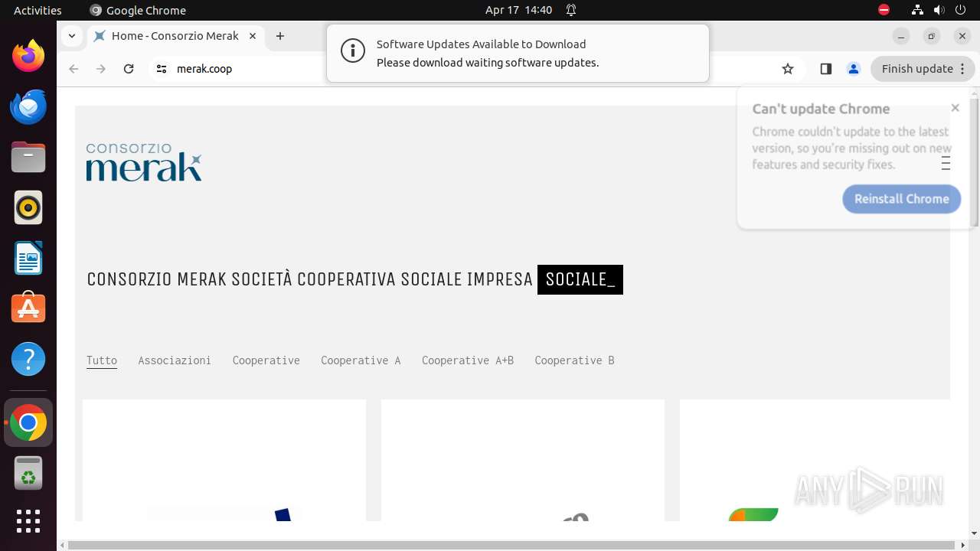
Task: Go forward in Chrome browser
Action: click(x=101, y=69)
